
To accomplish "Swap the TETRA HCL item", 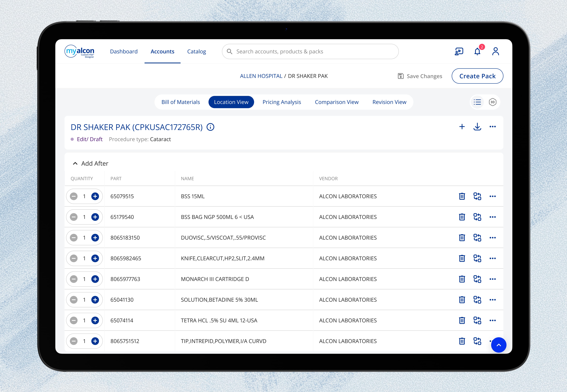I will (x=477, y=320).
